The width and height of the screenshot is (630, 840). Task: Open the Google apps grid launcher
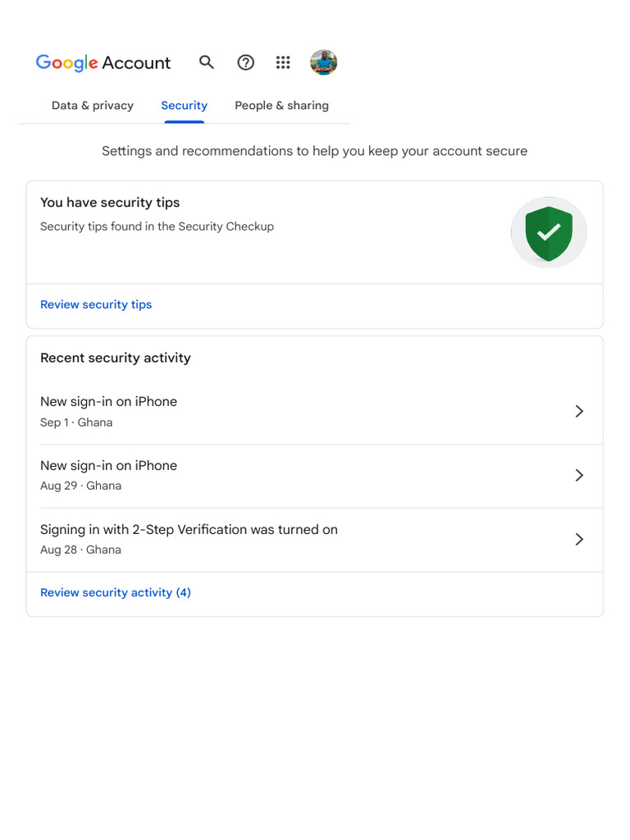click(283, 62)
